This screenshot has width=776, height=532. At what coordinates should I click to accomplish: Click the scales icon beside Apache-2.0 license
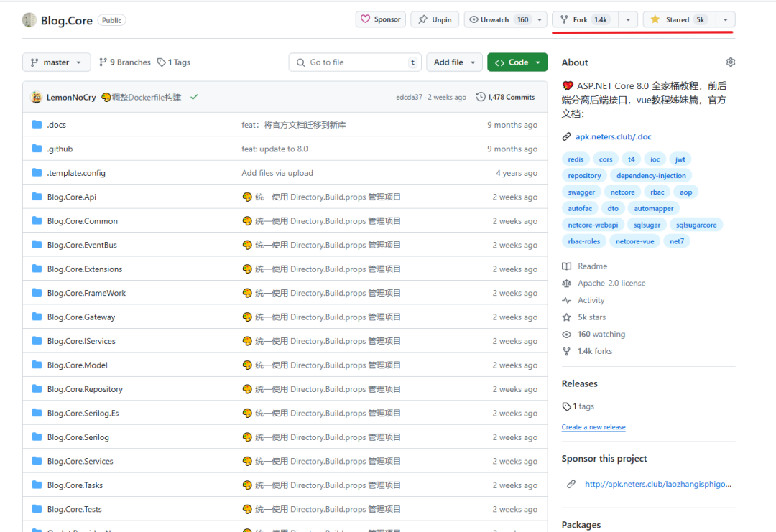(x=567, y=284)
